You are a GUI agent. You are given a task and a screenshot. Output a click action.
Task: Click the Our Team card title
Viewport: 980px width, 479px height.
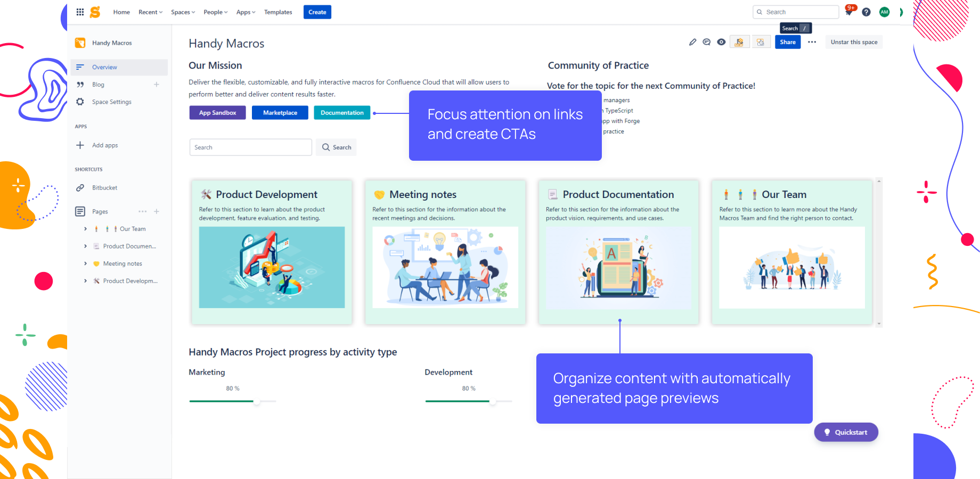(x=784, y=195)
